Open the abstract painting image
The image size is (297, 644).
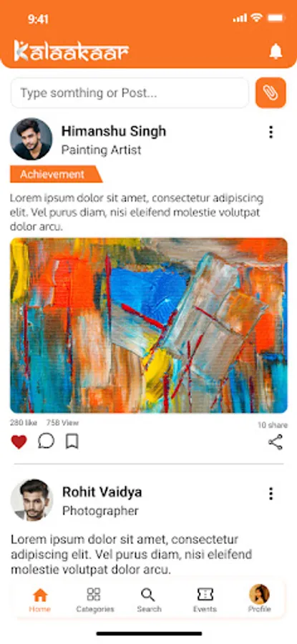coord(149,326)
